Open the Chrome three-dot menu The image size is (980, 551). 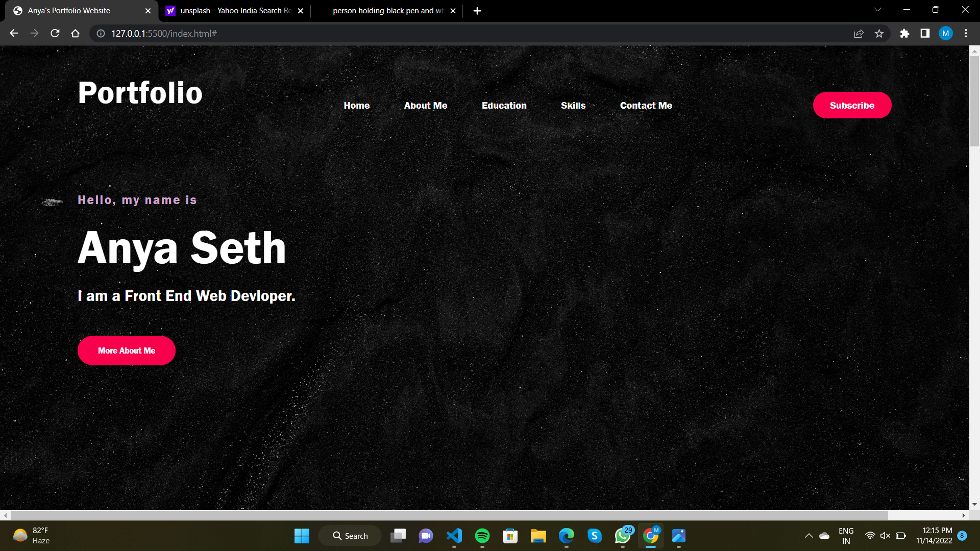pos(966,33)
